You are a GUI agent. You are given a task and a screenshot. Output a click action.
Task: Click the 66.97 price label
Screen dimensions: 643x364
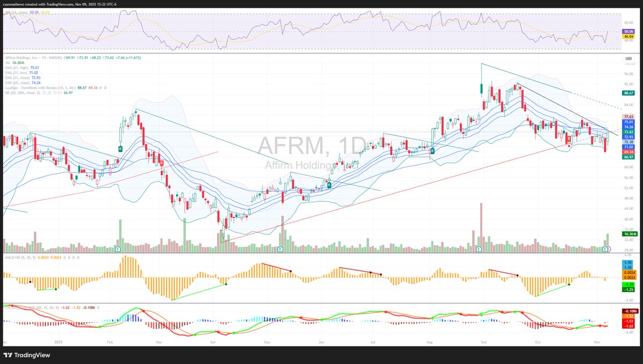click(x=629, y=157)
